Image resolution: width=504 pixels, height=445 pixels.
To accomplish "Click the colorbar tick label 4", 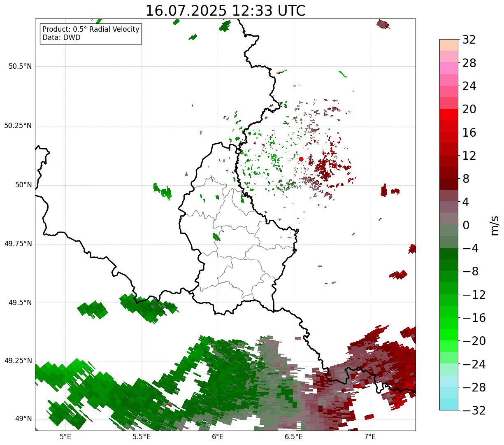I will pyautogui.click(x=466, y=202).
